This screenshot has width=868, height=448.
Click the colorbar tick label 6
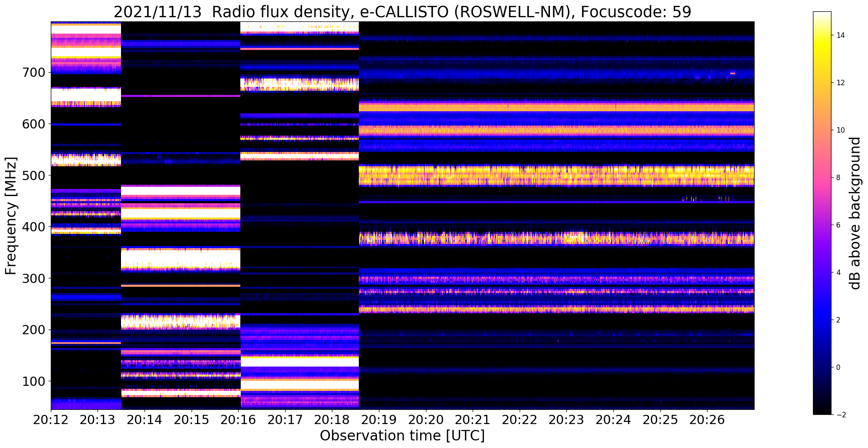838,225
